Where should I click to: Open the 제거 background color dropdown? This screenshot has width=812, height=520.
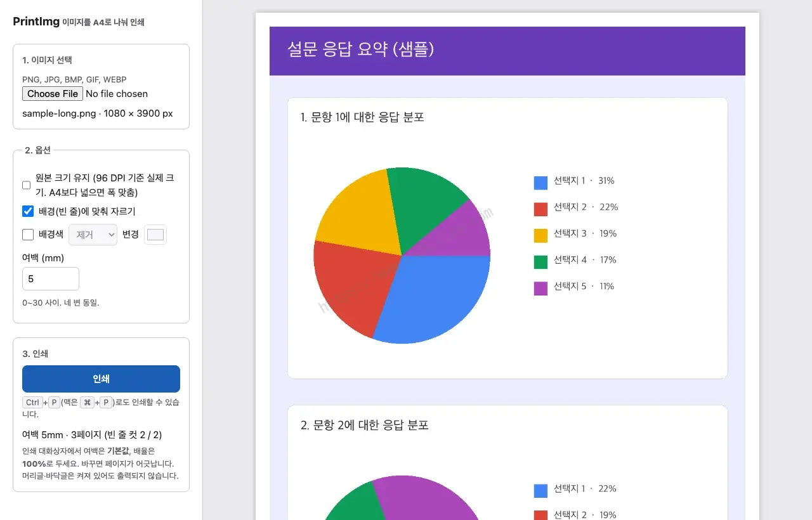pyautogui.click(x=93, y=235)
